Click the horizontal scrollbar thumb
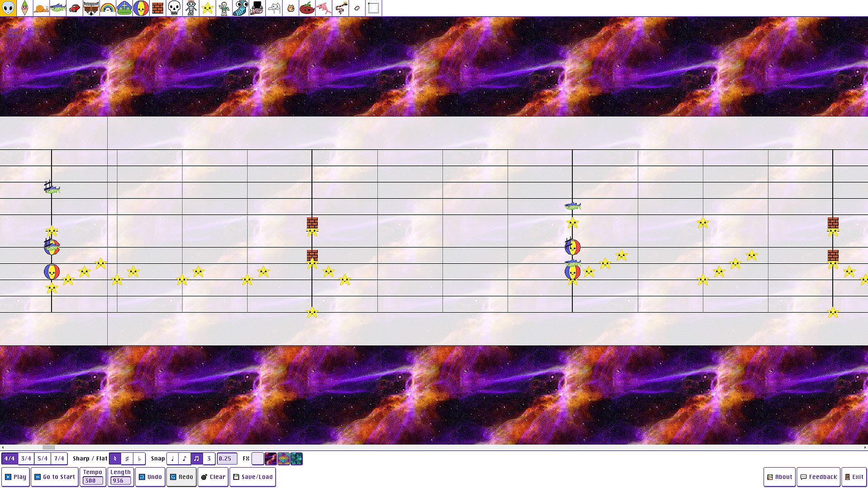The width and height of the screenshot is (868, 488). tap(48, 447)
